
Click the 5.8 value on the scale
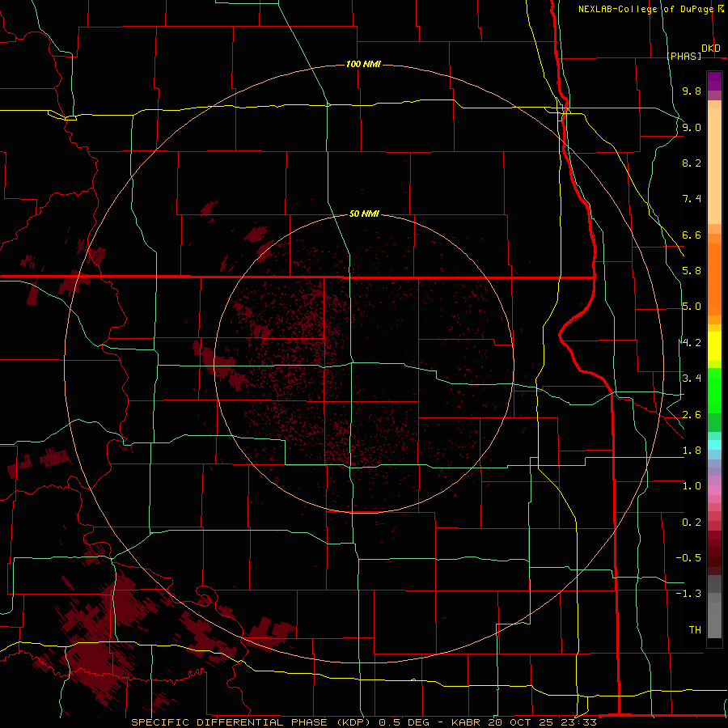(x=692, y=271)
